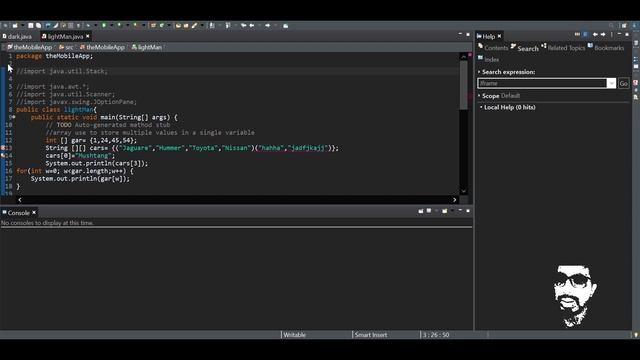Expand the Scope section in Help
The width and height of the screenshot is (640, 360).
479,96
